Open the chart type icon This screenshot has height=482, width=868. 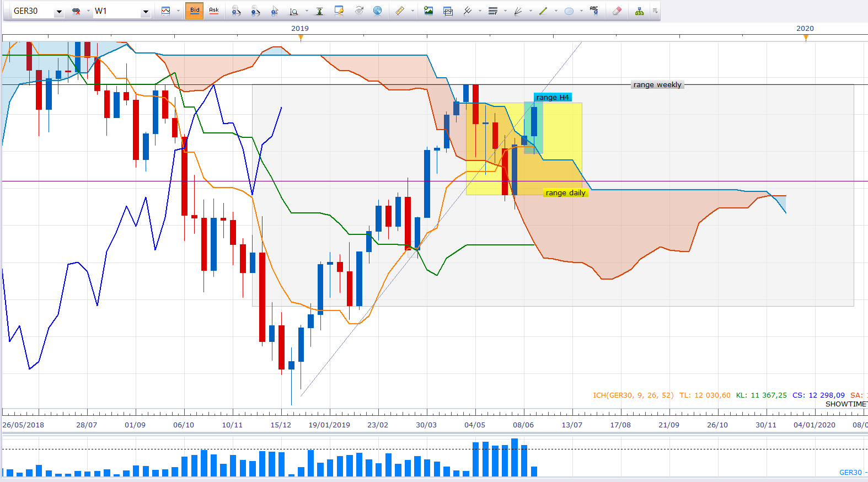[165, 11]
